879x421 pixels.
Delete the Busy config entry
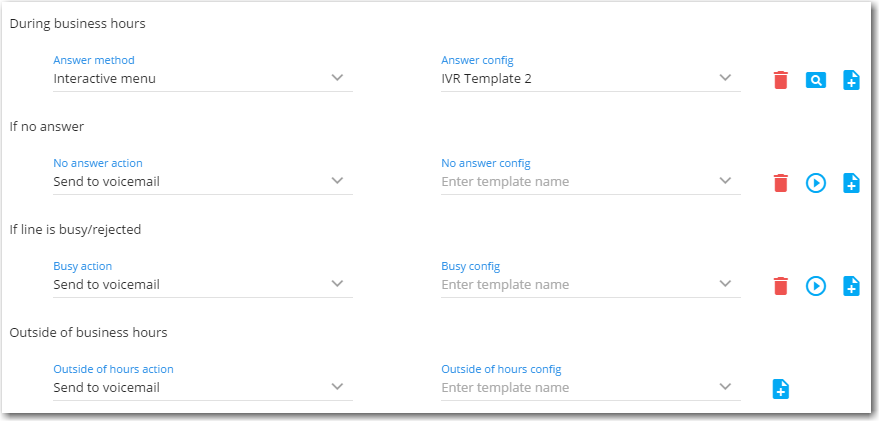coord(780,286)
